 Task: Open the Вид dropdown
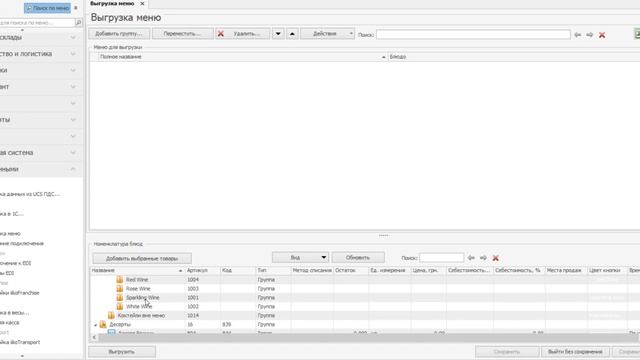[300, 258]
